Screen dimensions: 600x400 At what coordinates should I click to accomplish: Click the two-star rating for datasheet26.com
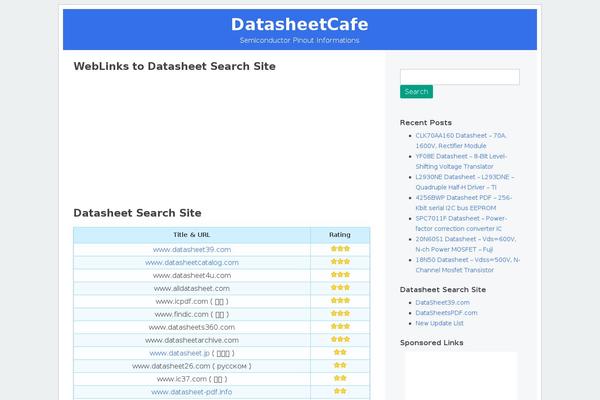click(x=340, y=366)
